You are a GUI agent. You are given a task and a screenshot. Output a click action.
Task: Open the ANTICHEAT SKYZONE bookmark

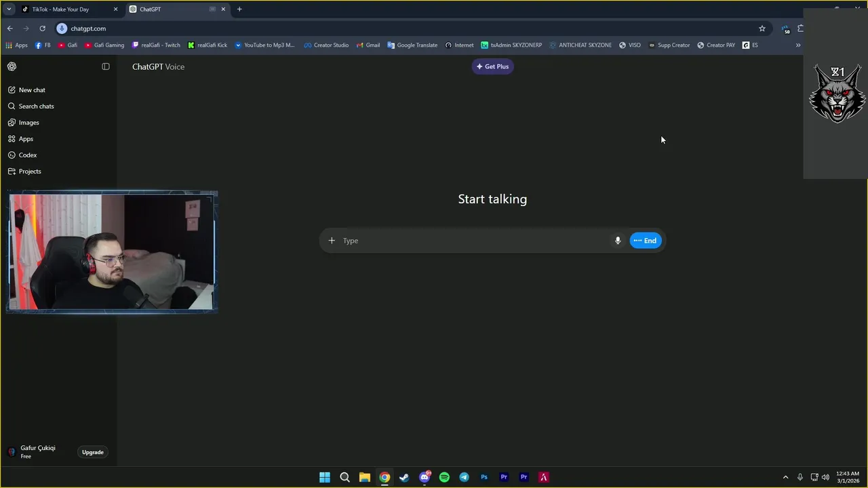pos(580,45)
